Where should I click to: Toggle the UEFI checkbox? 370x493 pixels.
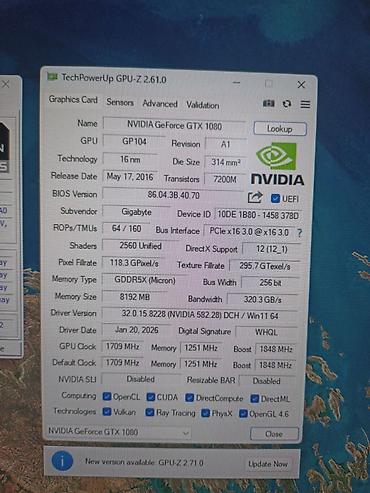pyautogui.click(x=275, y=198)
